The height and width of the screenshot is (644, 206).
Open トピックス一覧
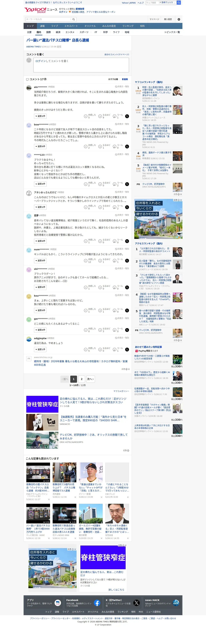(172, 32)
